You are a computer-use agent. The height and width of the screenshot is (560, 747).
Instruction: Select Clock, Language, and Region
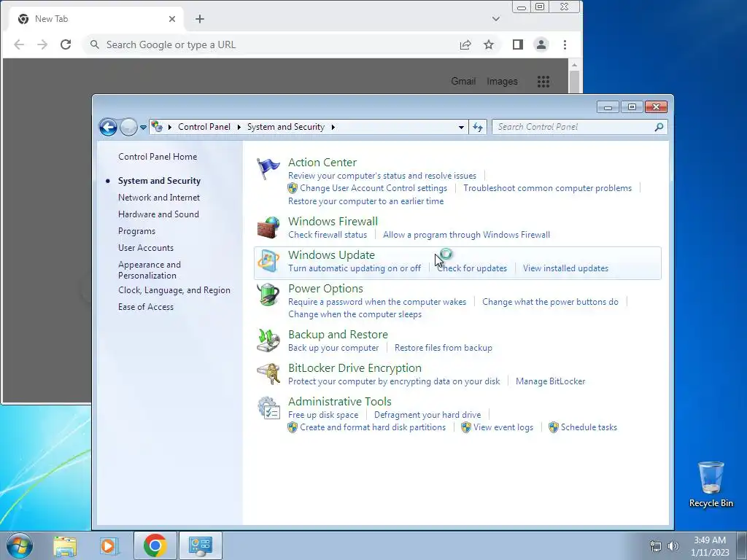point(174,290)
